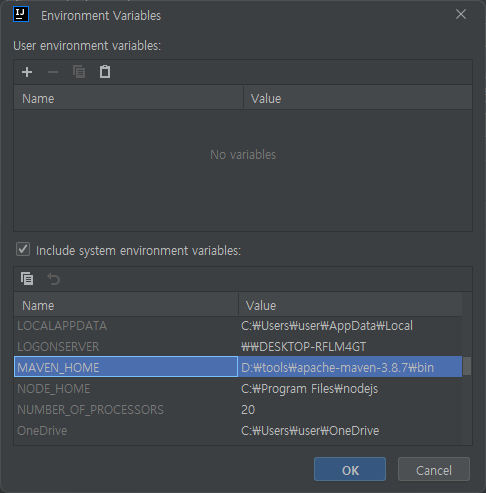Add a new user environment variable
The image size is (486, 493).
[27, 72]
